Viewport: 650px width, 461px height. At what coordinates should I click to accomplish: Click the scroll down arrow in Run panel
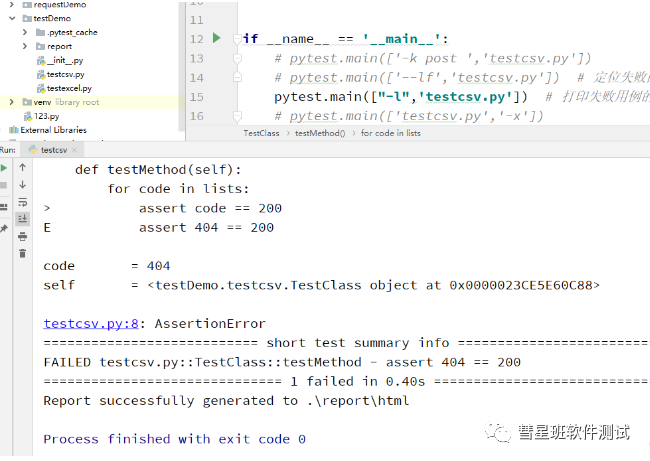22,184
